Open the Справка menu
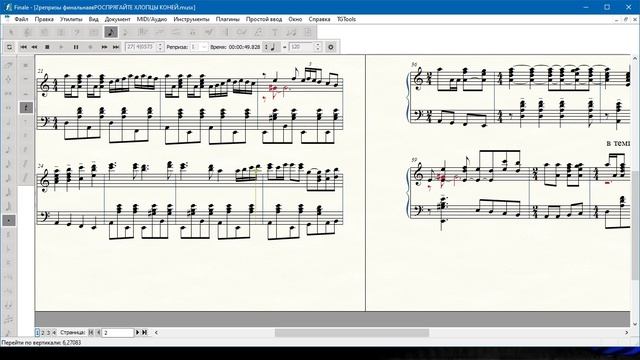 (319, 19)
